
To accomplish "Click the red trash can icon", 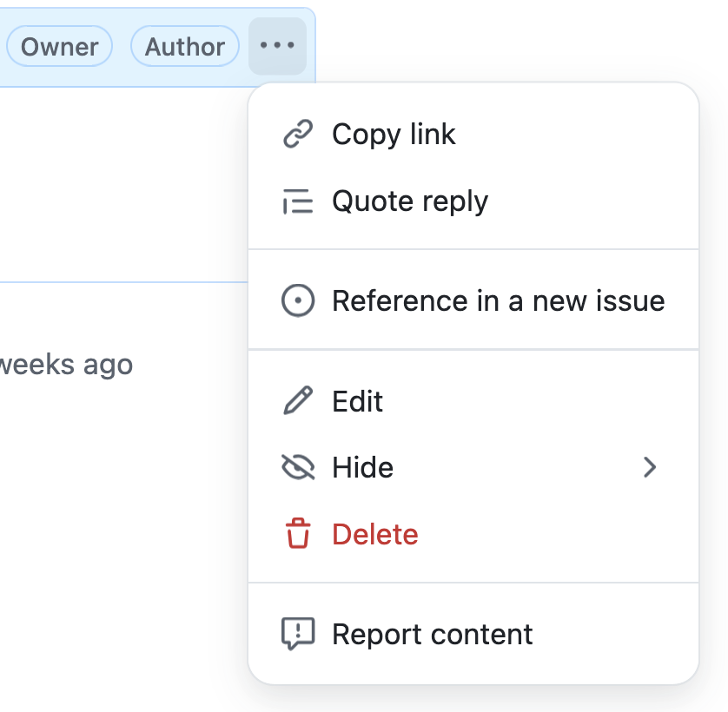I will [298, 534].
